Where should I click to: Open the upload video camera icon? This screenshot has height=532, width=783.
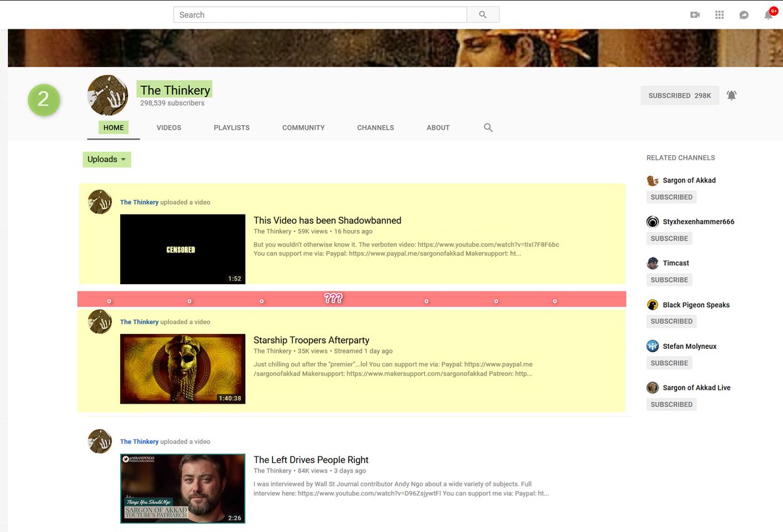click(x=695, y=15)
